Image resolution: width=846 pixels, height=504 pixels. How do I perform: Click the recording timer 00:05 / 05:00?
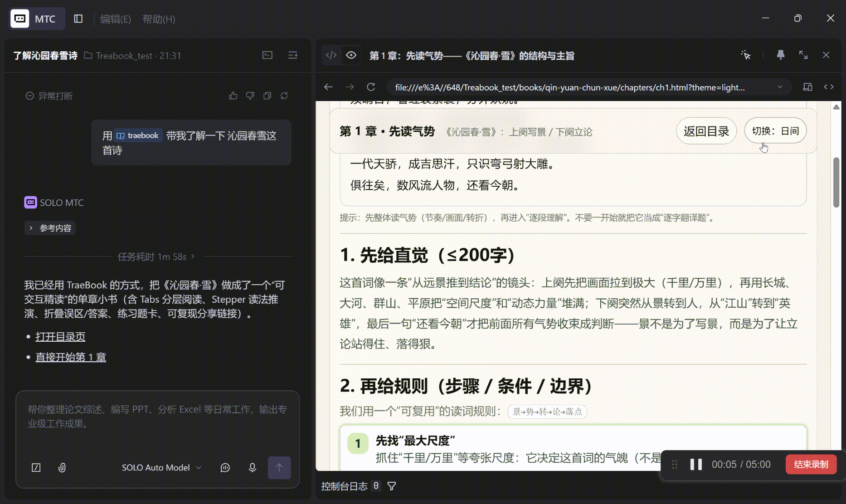(741, 465)
